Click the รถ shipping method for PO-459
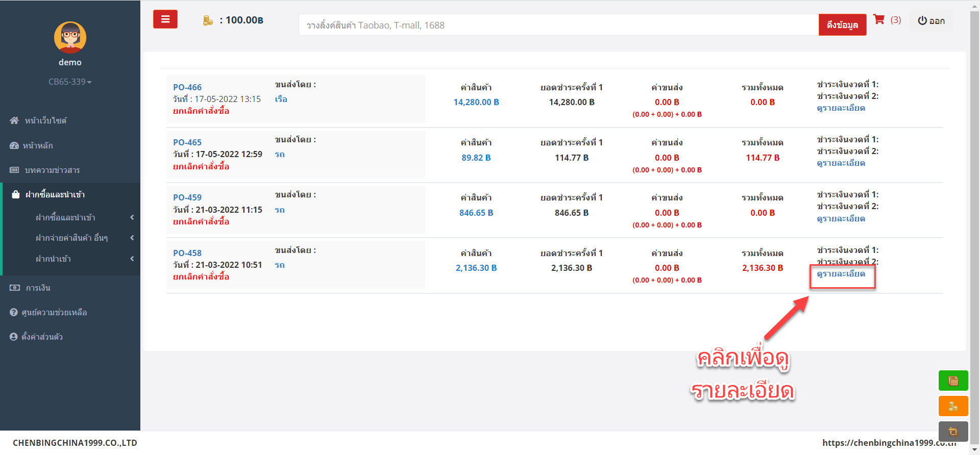The width and height of the screenshot is (980, 455). [x=280, y=210]
